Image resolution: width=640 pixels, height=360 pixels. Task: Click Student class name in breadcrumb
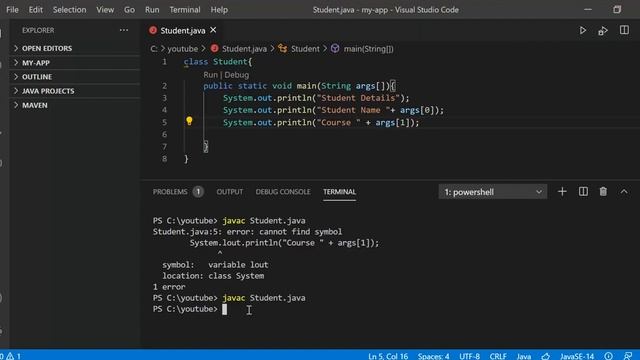click(305, 49)
